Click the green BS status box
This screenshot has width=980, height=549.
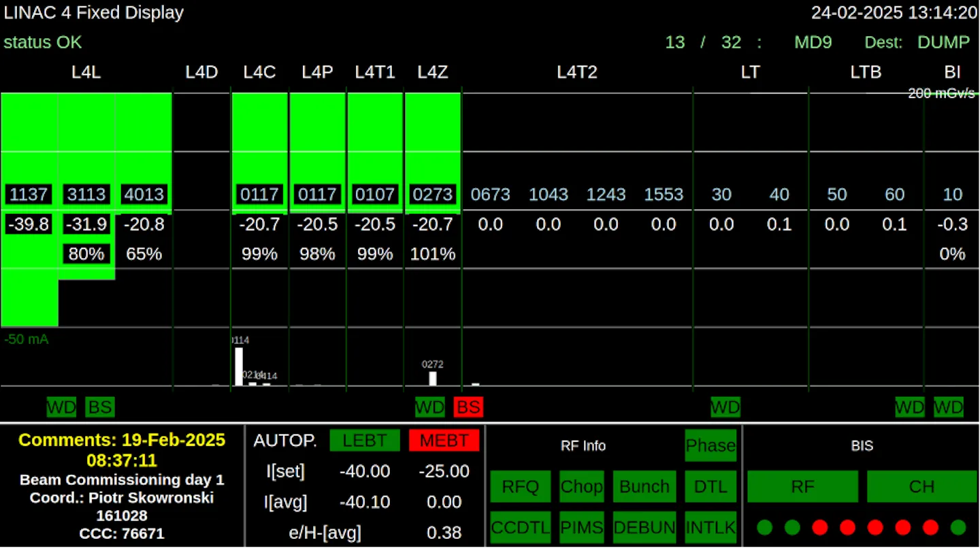click(100, 407)
